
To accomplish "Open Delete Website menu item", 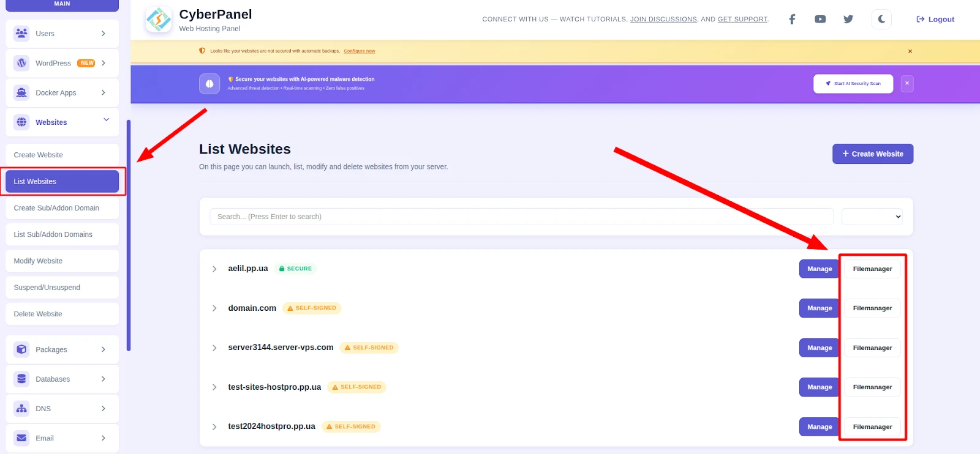I will click(x=62, y=314).
